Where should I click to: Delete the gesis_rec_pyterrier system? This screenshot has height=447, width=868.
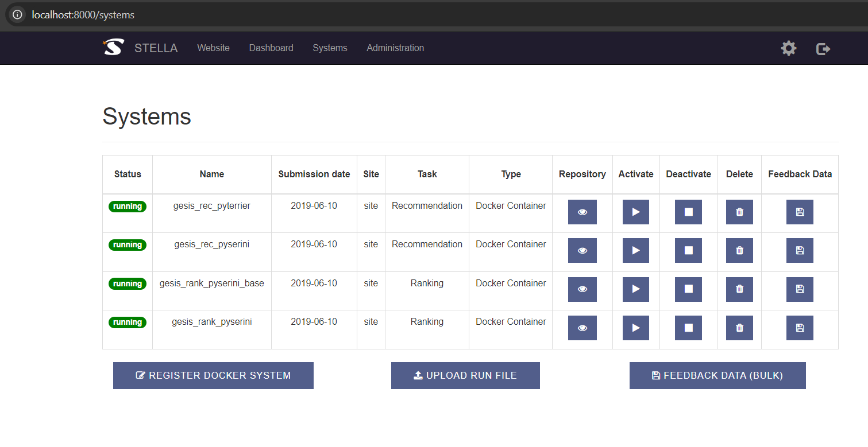739,212
